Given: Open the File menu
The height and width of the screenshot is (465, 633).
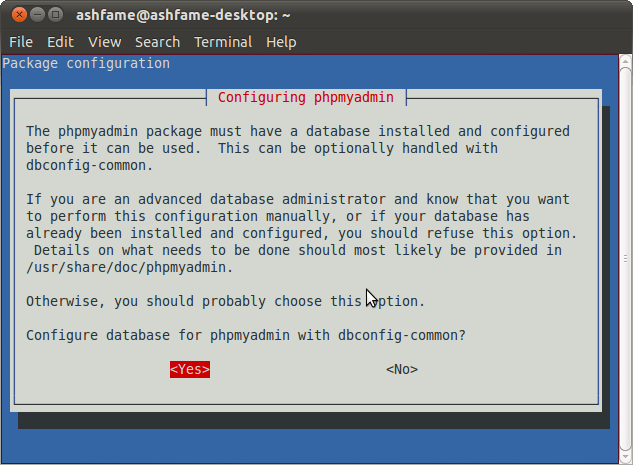Looking at the screenshot, I should coord(21,42).
